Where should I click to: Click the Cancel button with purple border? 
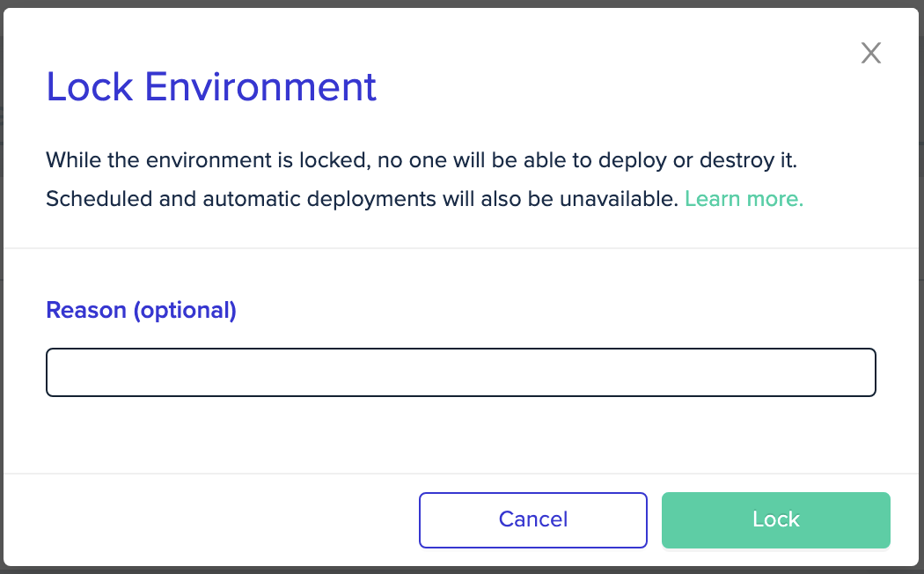pos(532,519)
